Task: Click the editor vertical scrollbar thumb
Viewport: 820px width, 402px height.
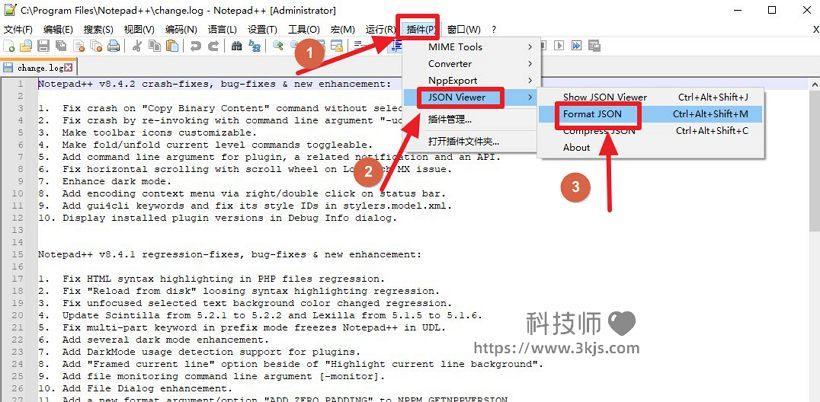Action: (814, 160)
